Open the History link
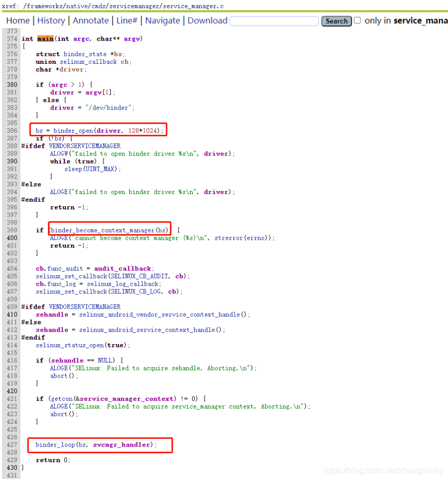Screen dimensions: 448x480 (51, 21)
